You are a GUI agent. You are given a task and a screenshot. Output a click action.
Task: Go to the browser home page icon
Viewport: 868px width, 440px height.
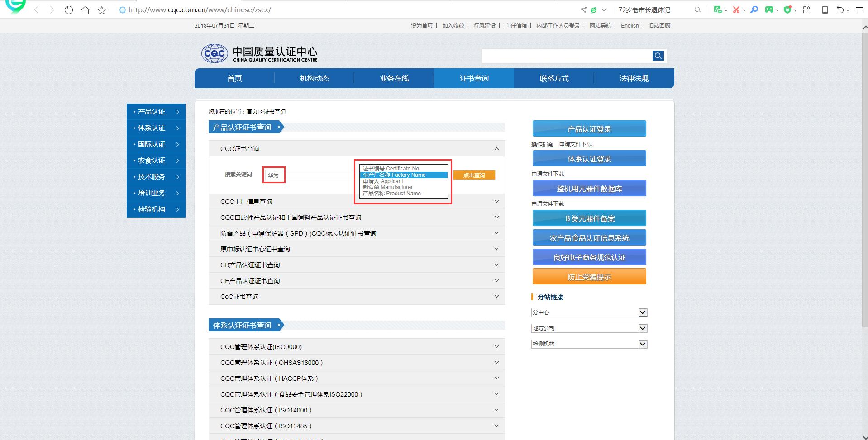tap(85, 9)
